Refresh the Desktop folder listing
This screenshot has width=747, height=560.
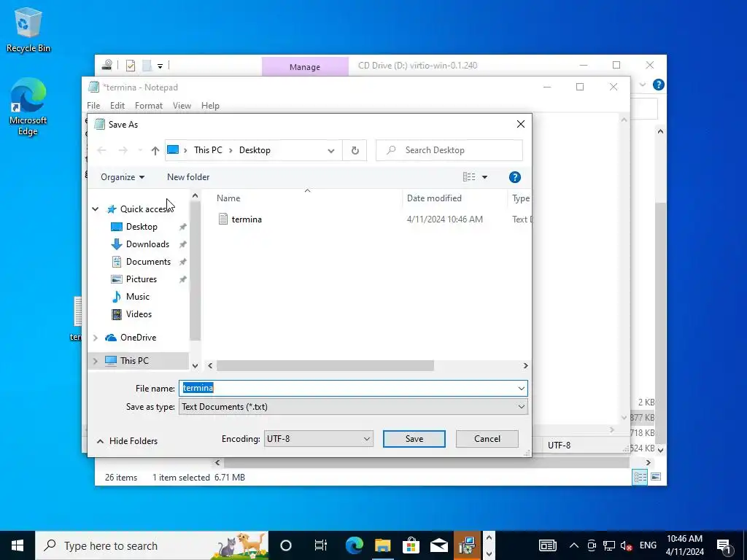355,150
